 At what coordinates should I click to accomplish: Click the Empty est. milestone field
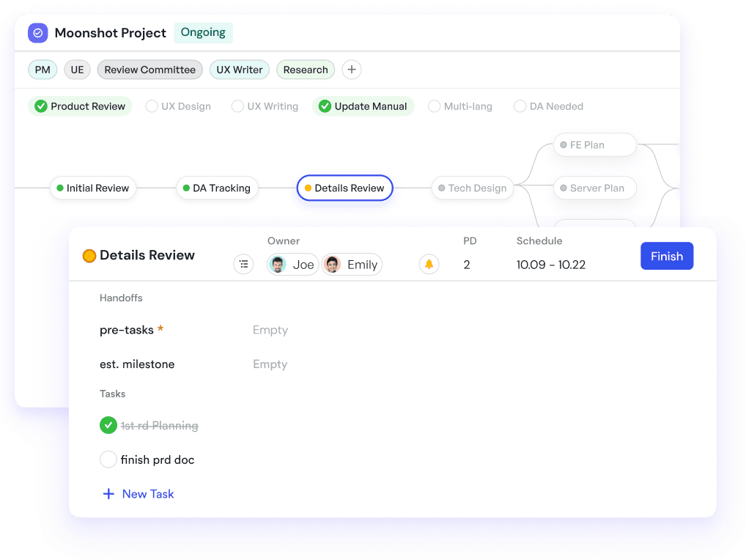(x=270, y=364)
